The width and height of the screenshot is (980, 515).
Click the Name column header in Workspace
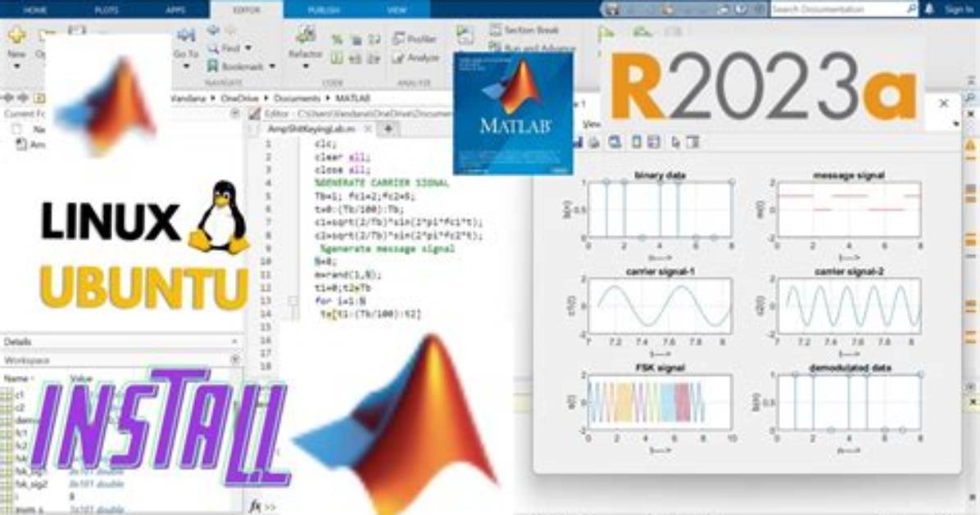coord(16,379)
